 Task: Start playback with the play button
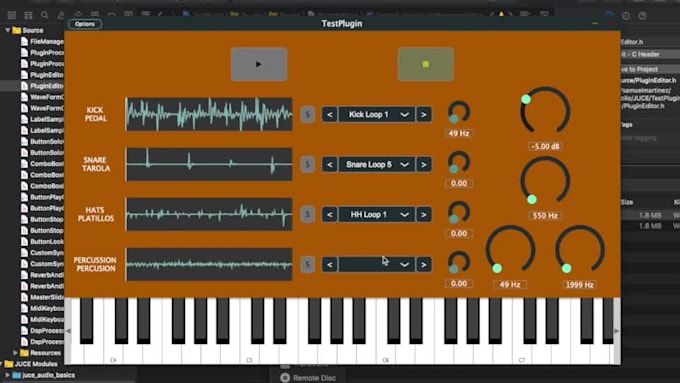tap(259, 64)
